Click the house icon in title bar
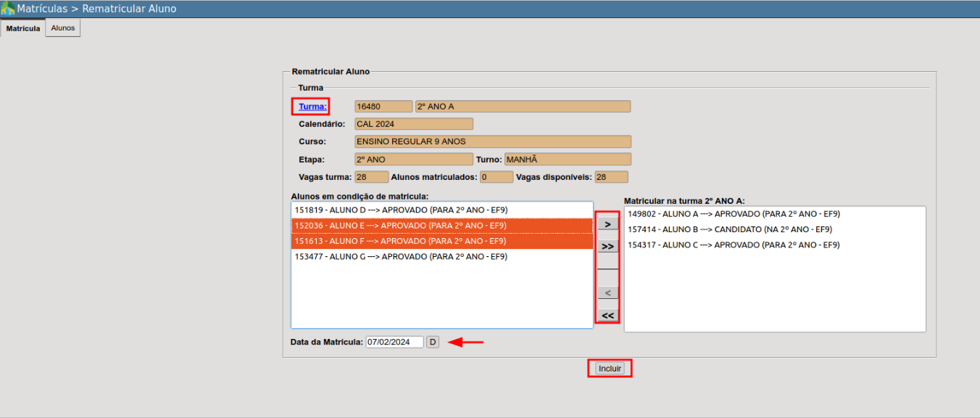Screen dimensions: 980x418 click(8, 9)
